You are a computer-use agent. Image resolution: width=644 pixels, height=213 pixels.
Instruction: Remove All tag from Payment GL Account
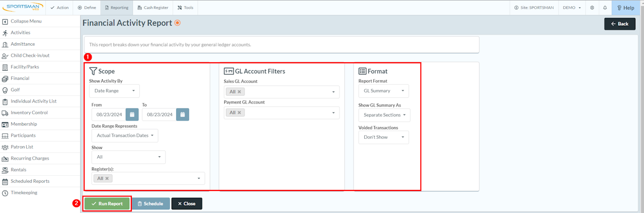pyautogui.click(x=239, y=113)
